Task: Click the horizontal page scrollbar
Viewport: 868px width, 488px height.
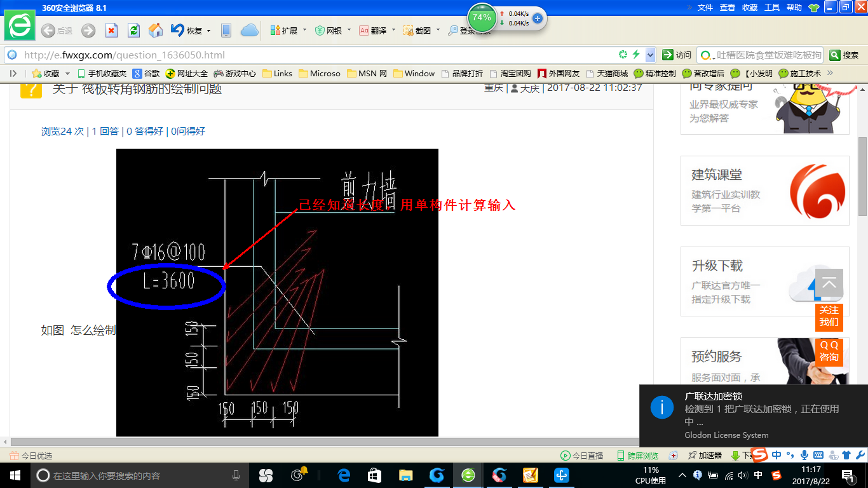Action: coord(324,442)
